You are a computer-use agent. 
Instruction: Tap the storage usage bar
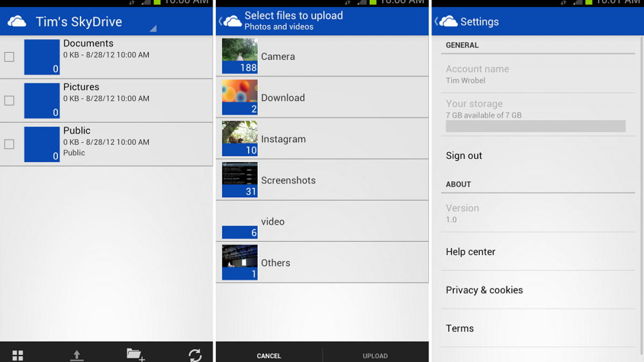535,126
